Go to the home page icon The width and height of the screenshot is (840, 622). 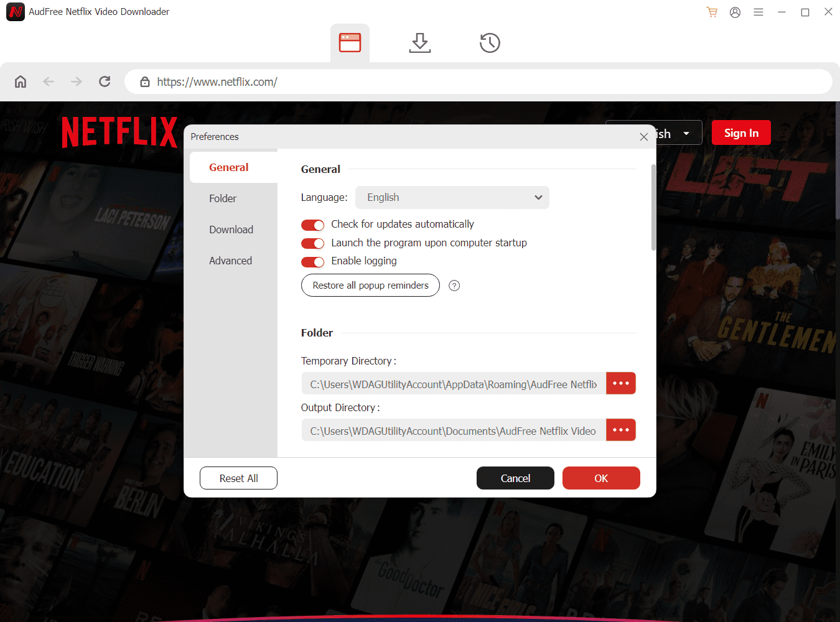click(21, 81)
